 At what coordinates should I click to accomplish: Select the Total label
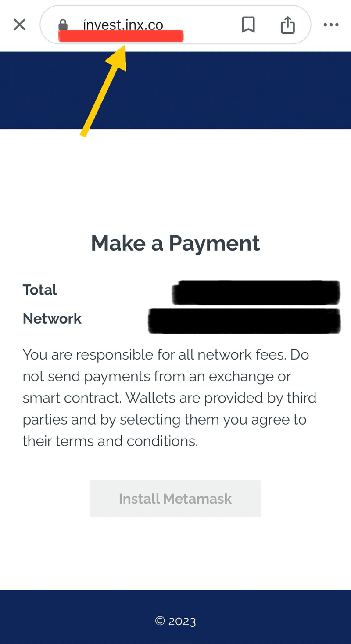40,290
